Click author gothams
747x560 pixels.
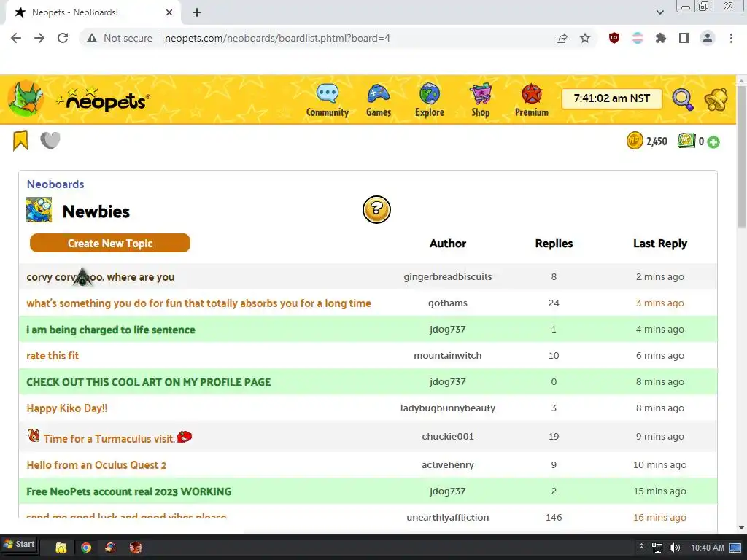pos(447,303)
